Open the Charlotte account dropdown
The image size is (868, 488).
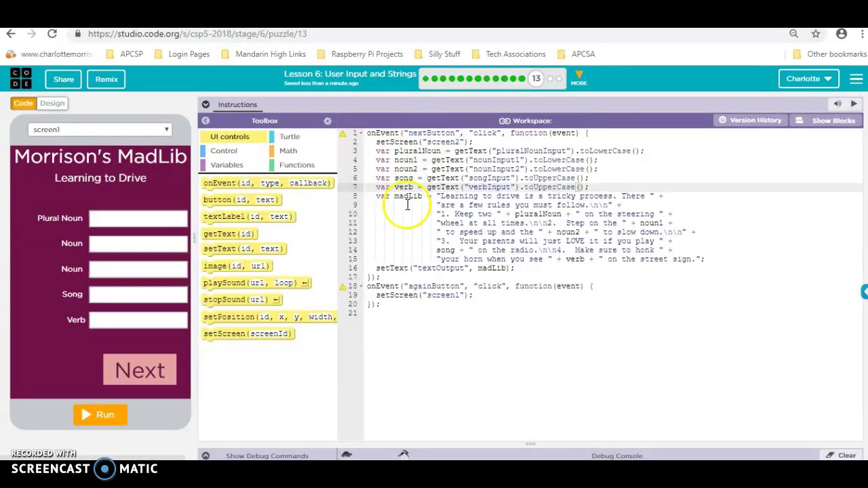(x=808, y=79)
